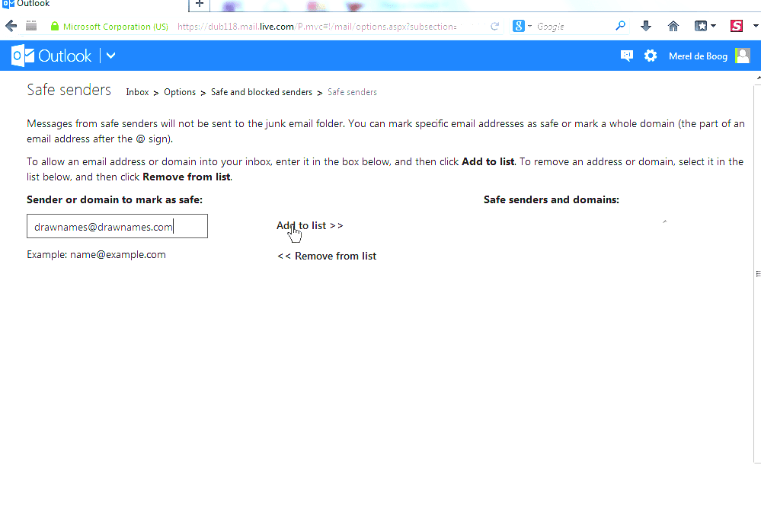Click the red S extension icon

coord(735,25)
